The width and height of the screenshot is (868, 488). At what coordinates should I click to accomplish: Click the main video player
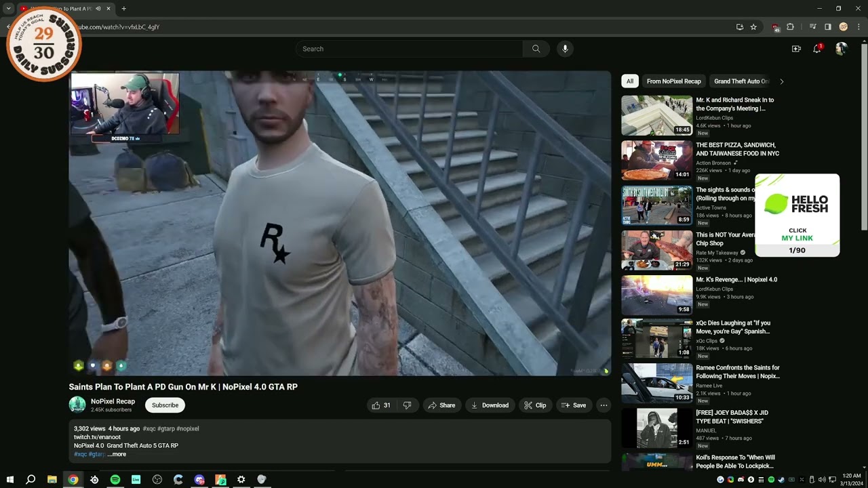coord(339,224)
